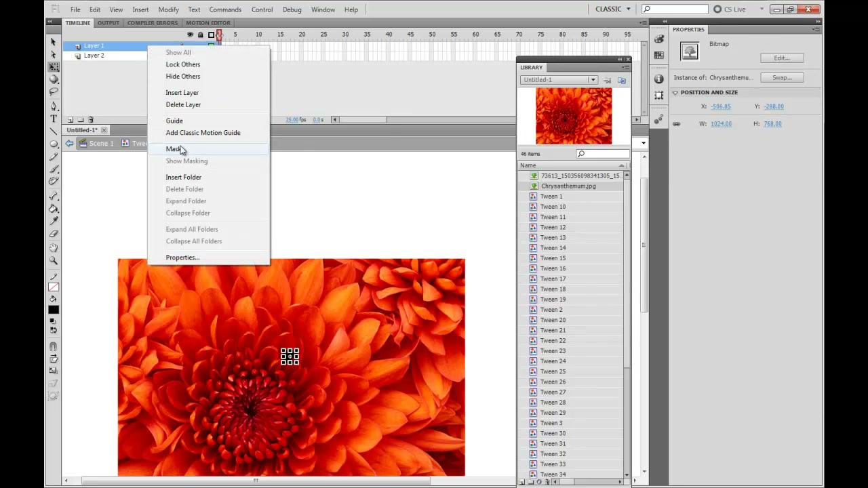Screen dimensions: 868x488
Task: Click the New Folder icon below layers
Action: point(81,120)
